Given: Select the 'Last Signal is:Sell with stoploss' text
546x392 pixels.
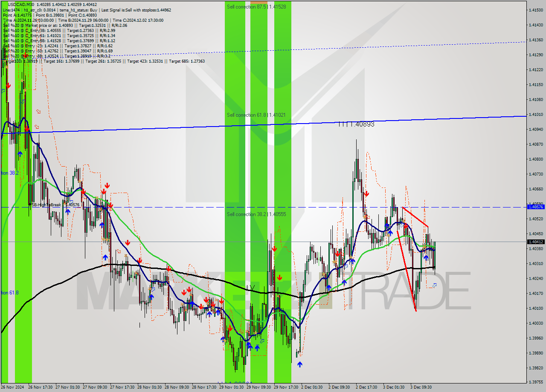Looking at the screenshot, I should pos(136,9).
